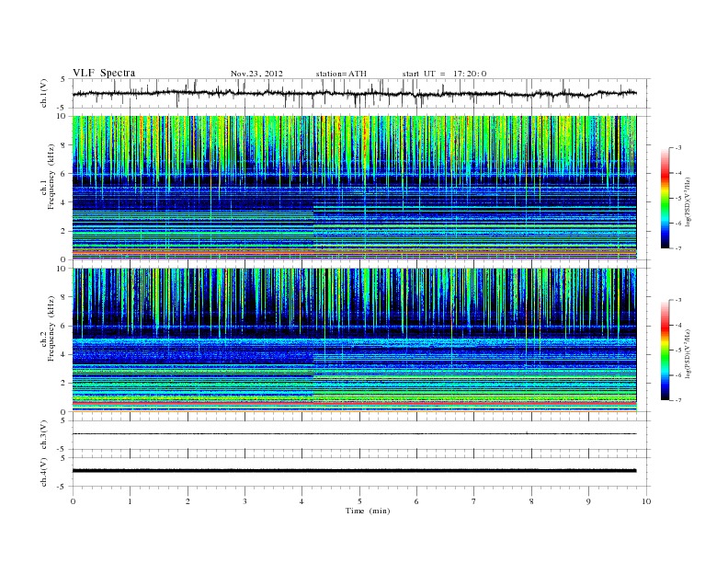The height and width of the screenshot is (563, 728).
Task: Click the "station=ATH" label
Action: pos(341,74)
